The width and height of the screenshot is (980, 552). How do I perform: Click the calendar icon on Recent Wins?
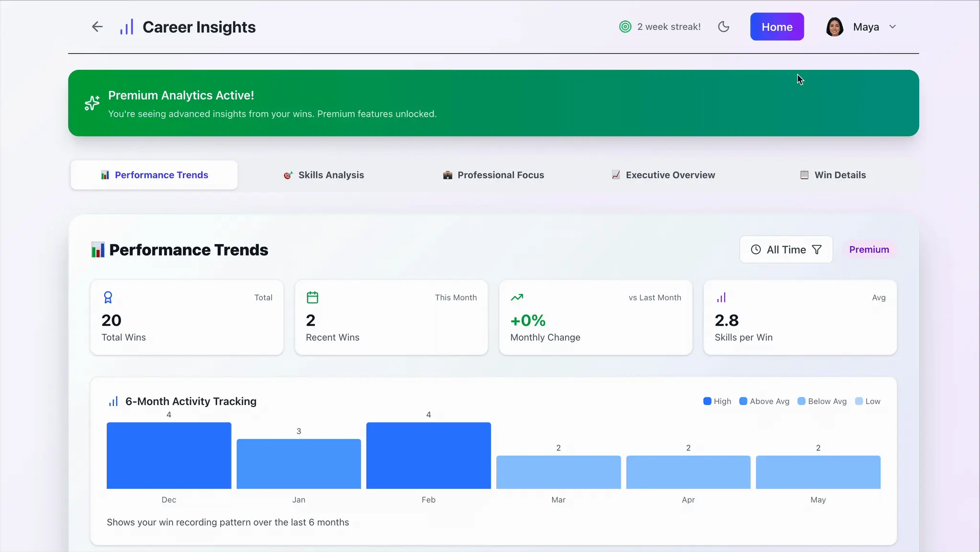(312, 297)
